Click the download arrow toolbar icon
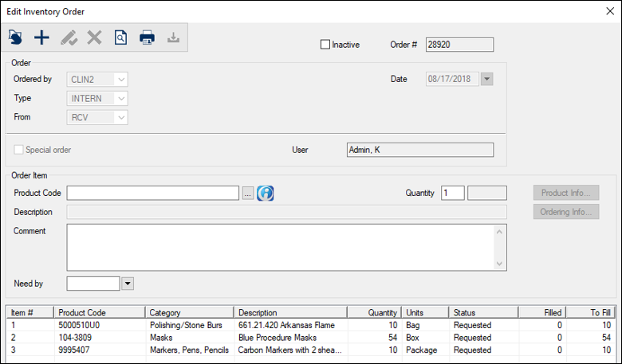 (173, 37)
